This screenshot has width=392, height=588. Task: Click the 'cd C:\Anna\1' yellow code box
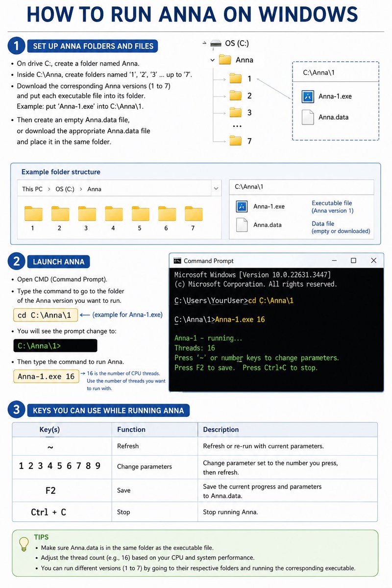[x=45, y=315]
